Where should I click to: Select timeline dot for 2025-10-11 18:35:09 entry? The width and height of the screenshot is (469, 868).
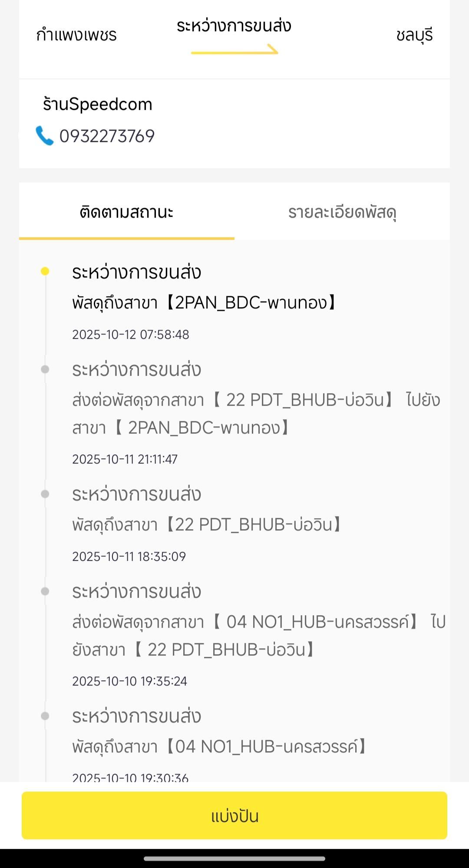pos(45,494)
